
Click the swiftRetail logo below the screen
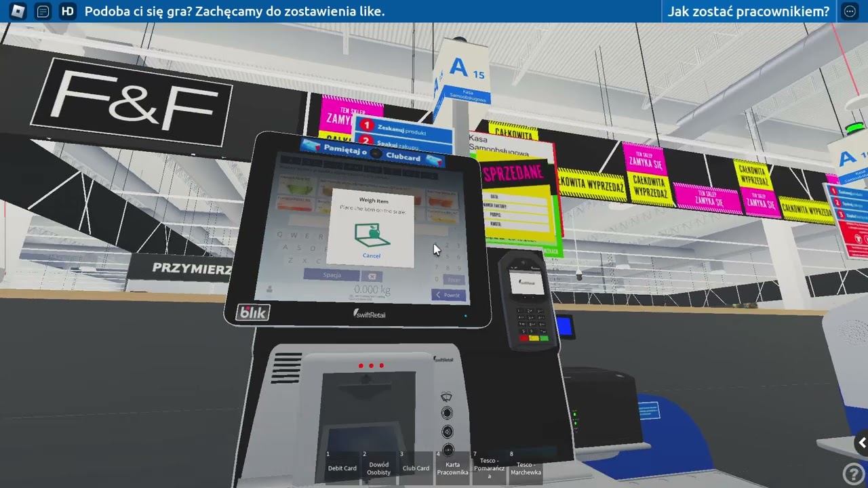(x=370, y=313)
